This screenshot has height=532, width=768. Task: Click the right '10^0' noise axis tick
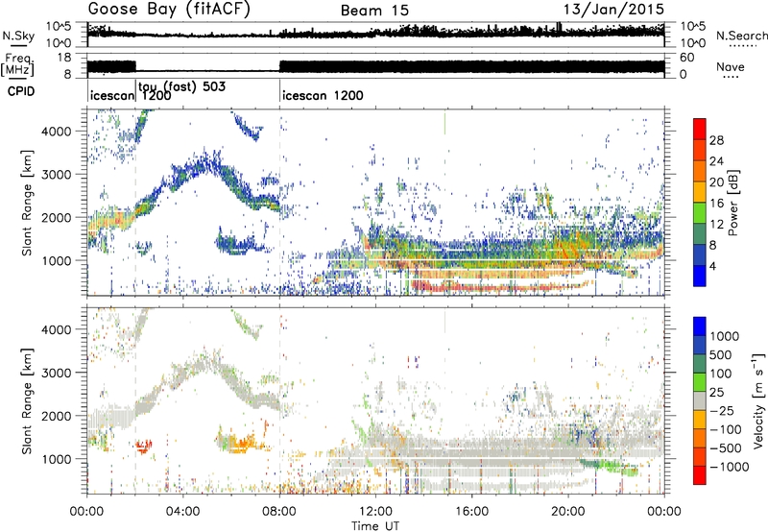click(692, 43)
